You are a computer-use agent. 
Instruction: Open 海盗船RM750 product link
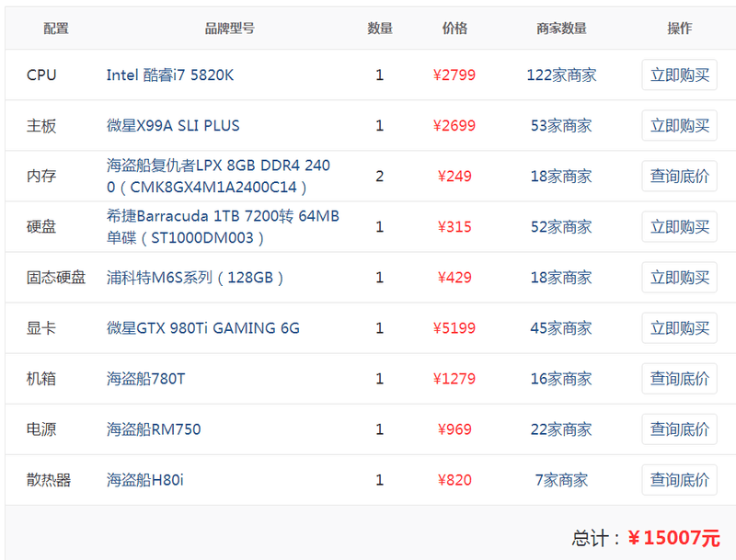coord(154,429)
